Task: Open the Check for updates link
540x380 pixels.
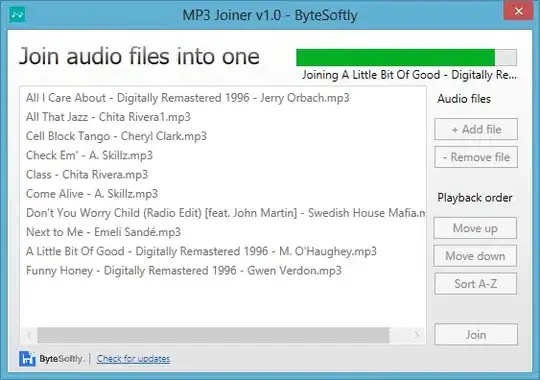Action: [x=133, y=359]
